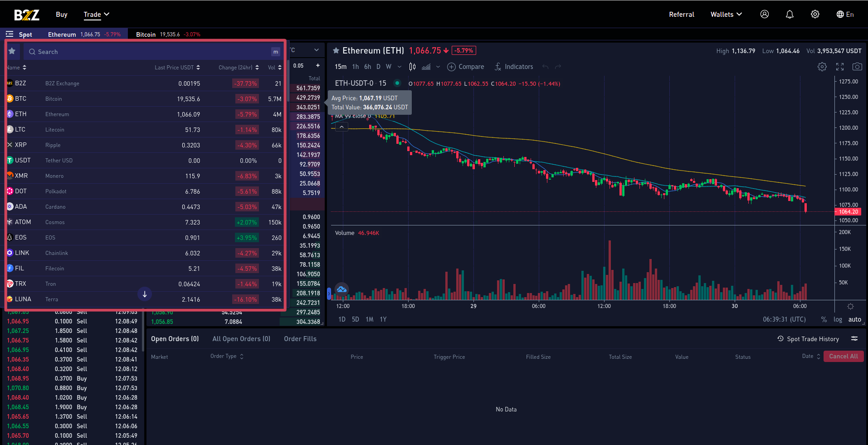Select the DOT Polkadot row
868x445 pixels.
145,191
